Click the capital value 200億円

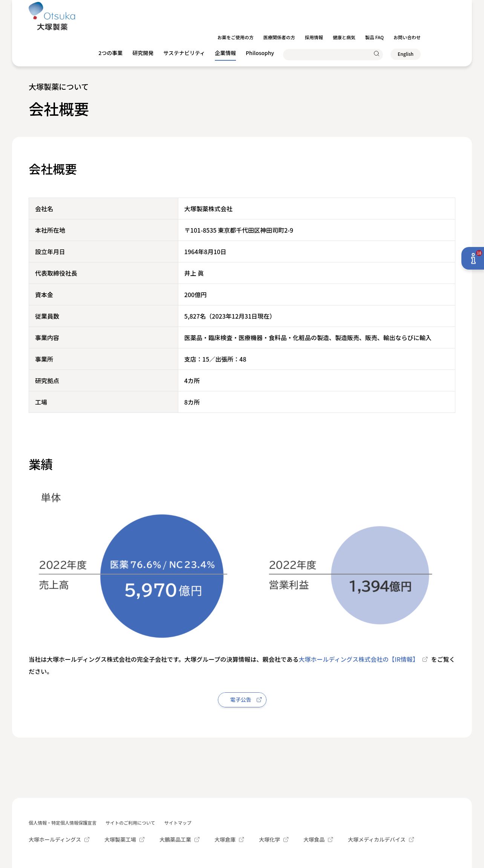[195, 295]
